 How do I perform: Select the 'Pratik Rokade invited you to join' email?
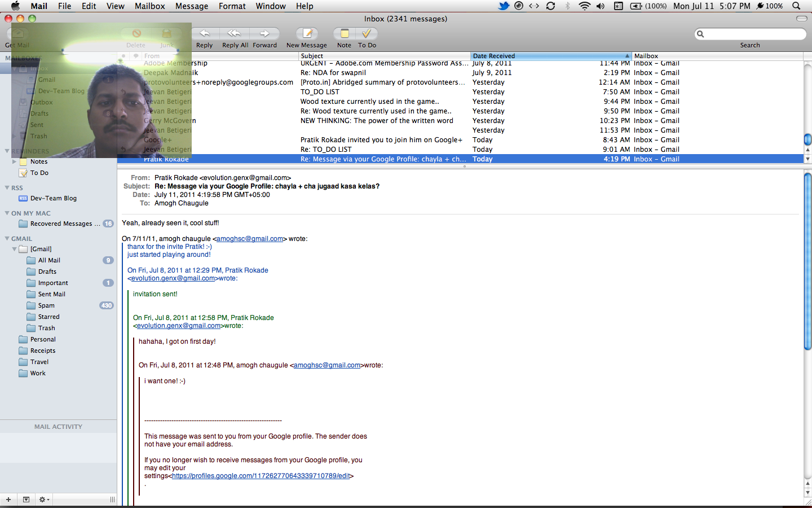[460, 140]
